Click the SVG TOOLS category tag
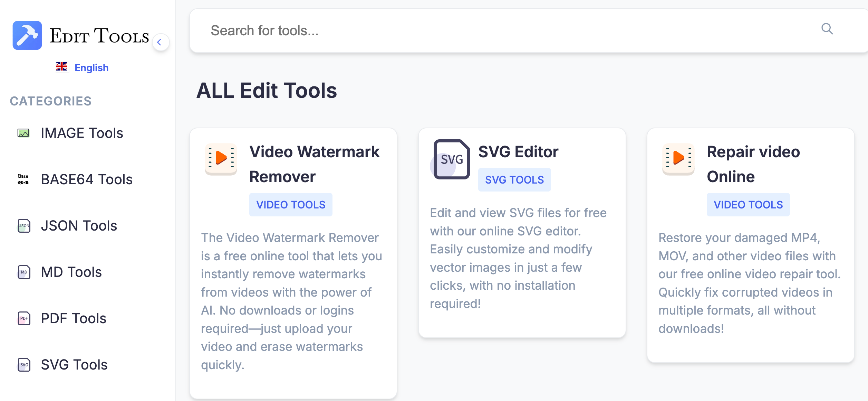 514,180
